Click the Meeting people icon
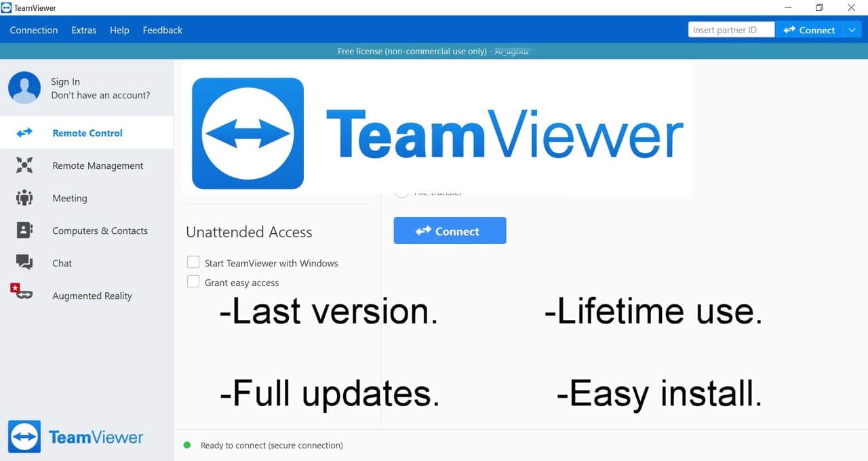The image size is (868, 461). 24,198
